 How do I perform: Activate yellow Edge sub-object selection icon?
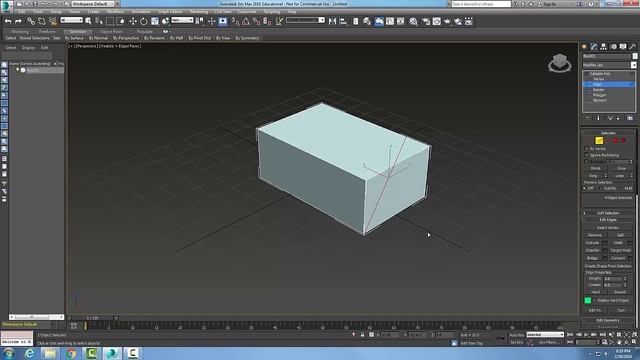(x=599, y=141)
